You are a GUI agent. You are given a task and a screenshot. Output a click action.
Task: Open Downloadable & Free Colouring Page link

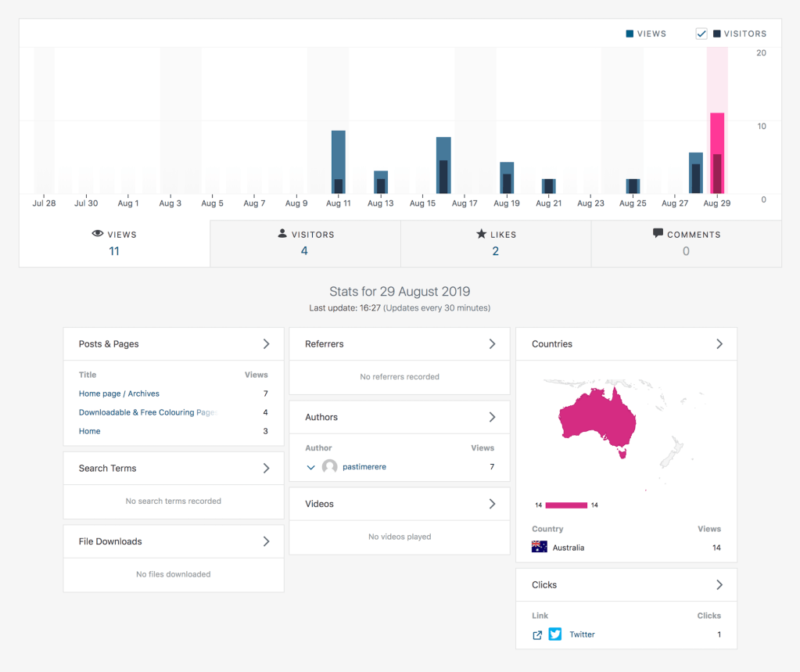point(146,412)
